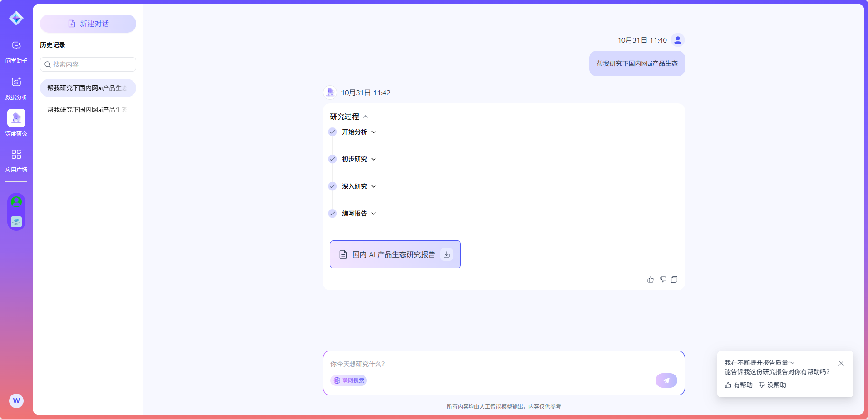Click the send message paper-plane button
Screen dimensions: 868x419
(x=666, y=380)
